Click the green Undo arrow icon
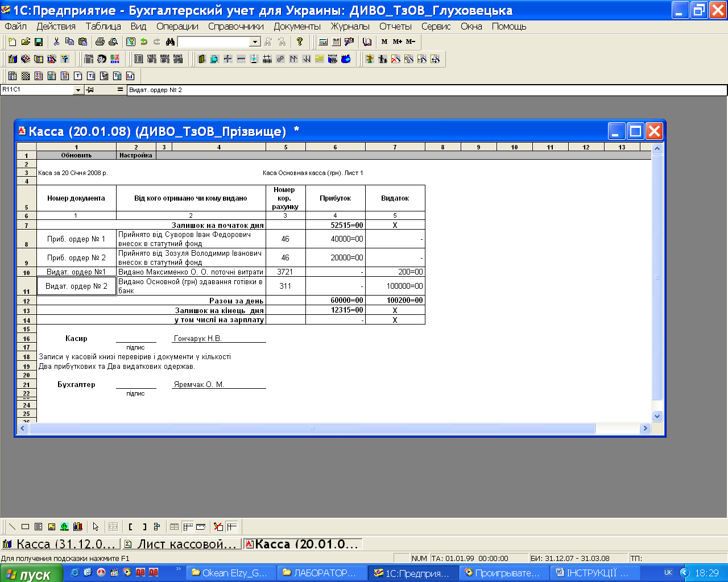Screen dimensions: 728x582 pyautogui.click(x=144, y=42)
